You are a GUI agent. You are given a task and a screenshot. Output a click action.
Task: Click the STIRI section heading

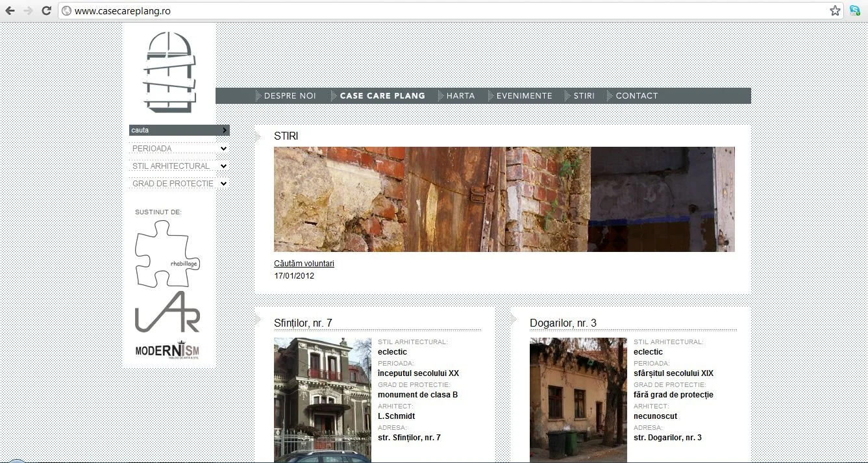click(286, 136)
